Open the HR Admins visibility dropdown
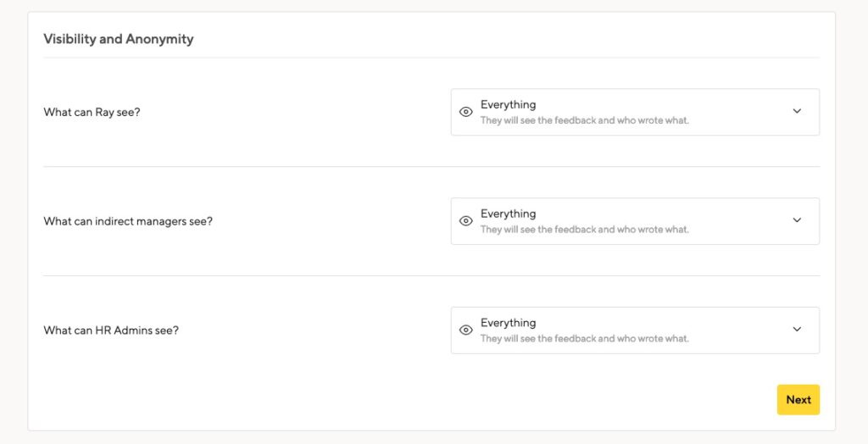868x444 pixels. pos(635,330)
